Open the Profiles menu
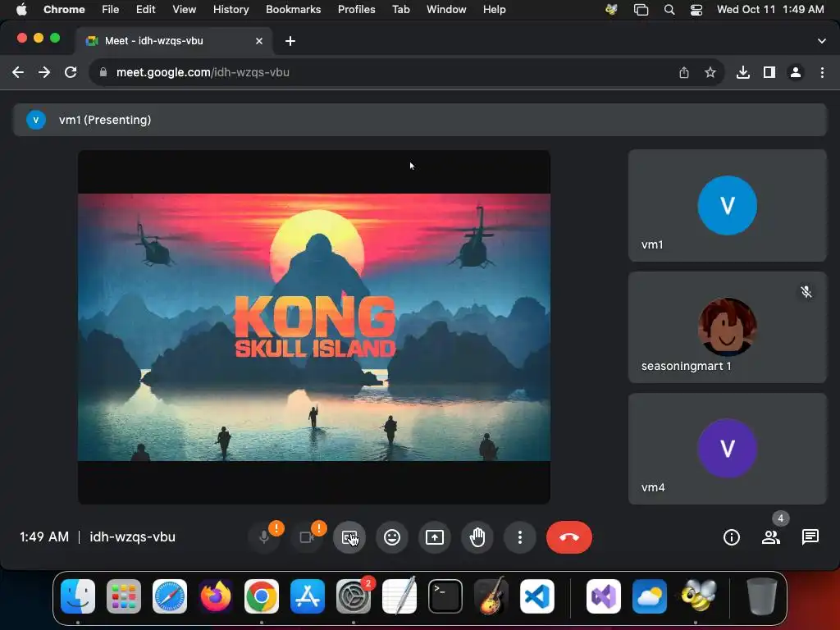 click(x=356, y=10)
